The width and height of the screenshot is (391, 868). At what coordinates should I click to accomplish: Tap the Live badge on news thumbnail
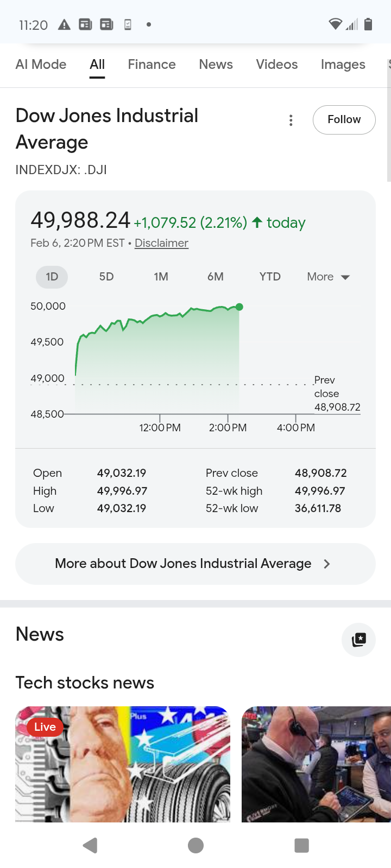[x=45, y=726]
